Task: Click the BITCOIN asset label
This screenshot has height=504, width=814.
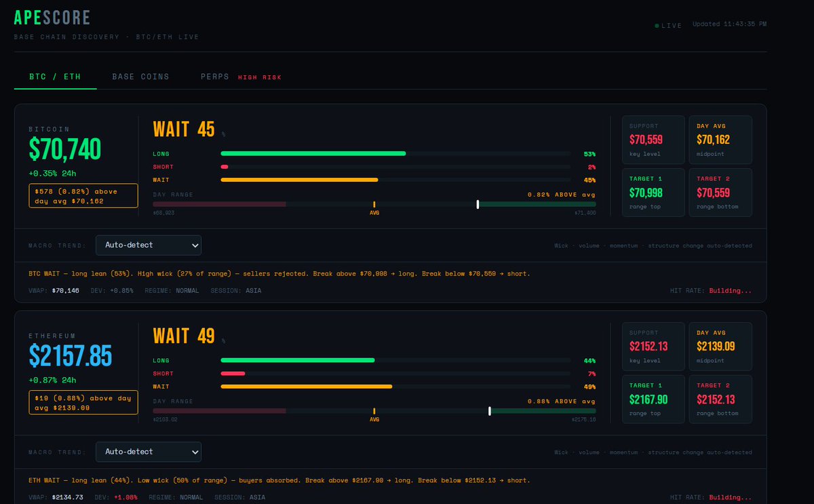Action: pos(49,129)
